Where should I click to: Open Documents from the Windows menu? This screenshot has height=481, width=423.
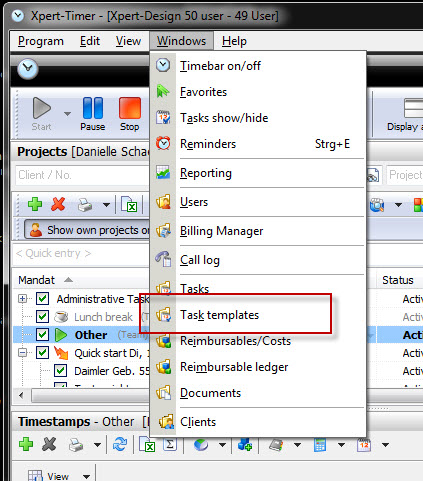click(258, 393)
